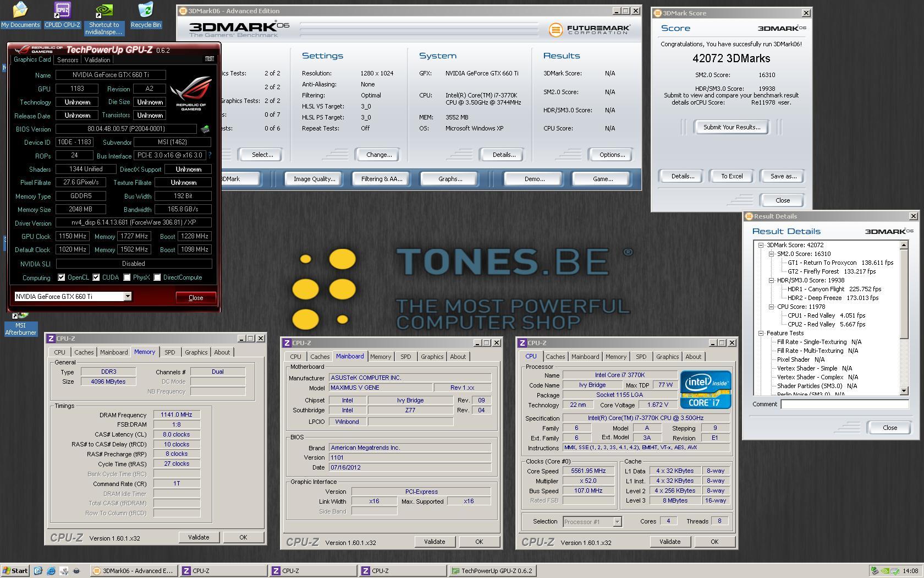This screenshot has height=578, width=924.
Task: Click the Republic of Gamers logo in GPU-Z
Action: (x=190, y=94)
